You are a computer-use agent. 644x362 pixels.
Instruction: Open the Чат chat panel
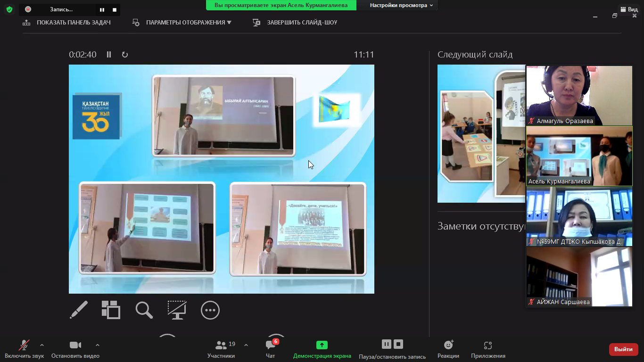point(271,349)
